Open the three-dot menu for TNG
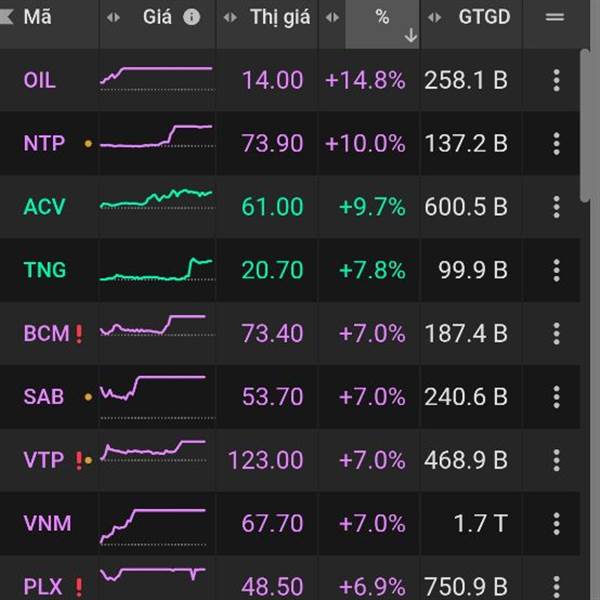Image resolution: width=600 pixels, height=600 pixels. pos(556,270)
